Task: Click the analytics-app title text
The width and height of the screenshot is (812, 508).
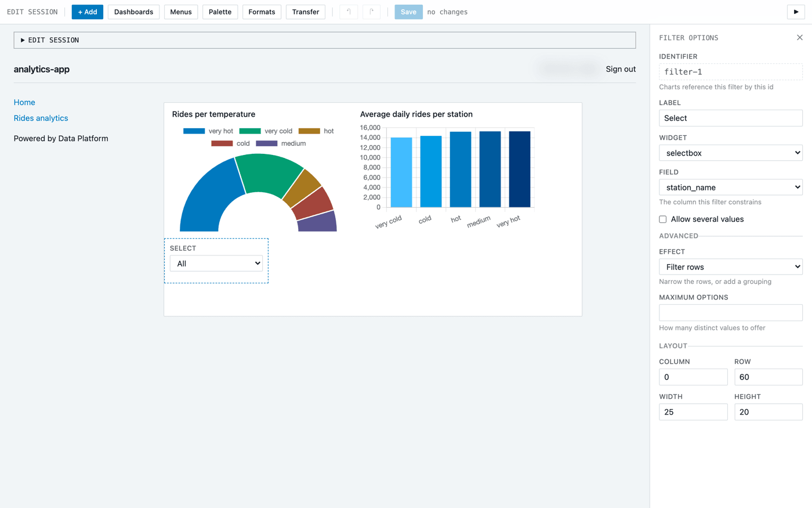Action: click(x=42, y=69)
